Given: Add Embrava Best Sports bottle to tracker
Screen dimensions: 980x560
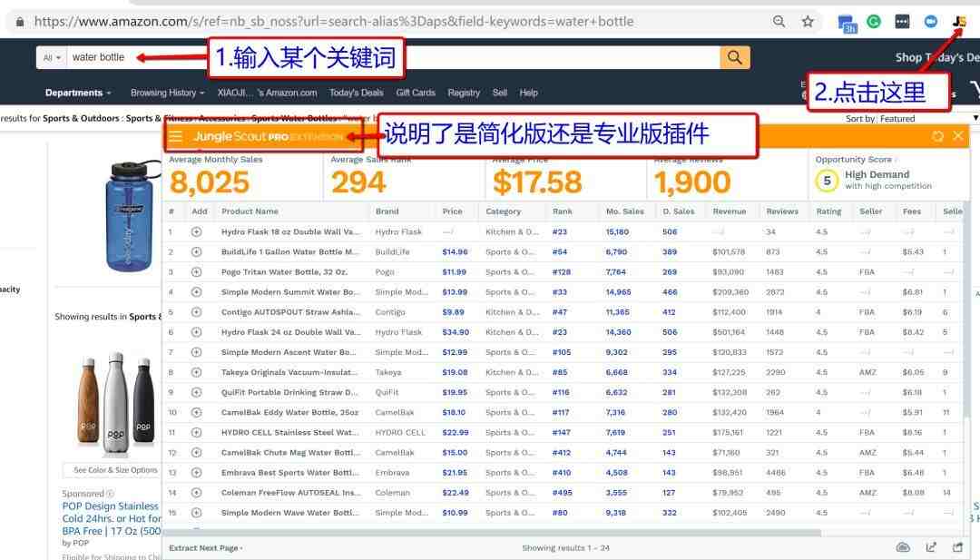Looking at the screenshot, I should pyautogui.click(x=196, y=473).
